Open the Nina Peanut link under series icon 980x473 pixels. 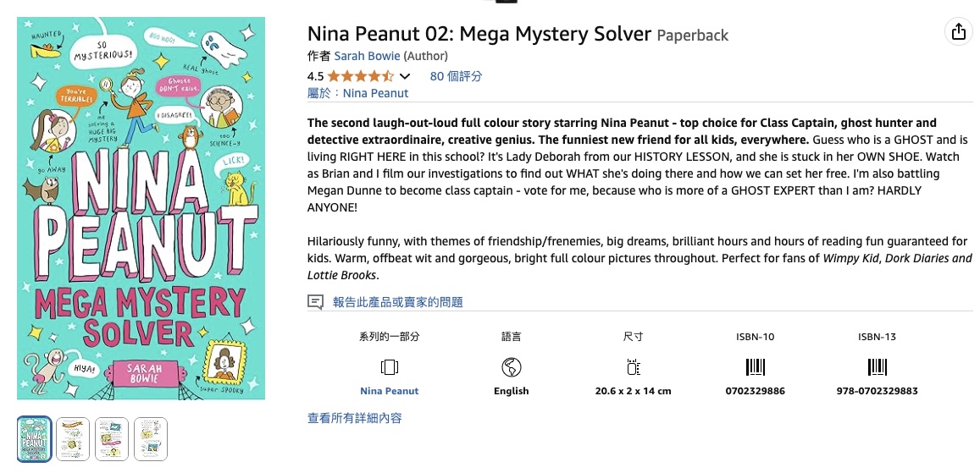point(390,391)
